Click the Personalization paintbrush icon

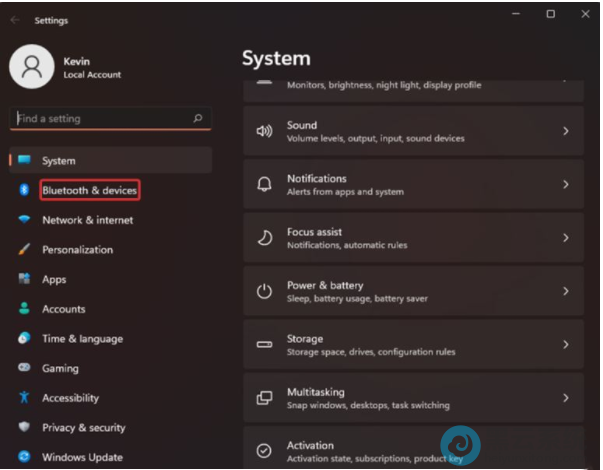click(24, 250)
